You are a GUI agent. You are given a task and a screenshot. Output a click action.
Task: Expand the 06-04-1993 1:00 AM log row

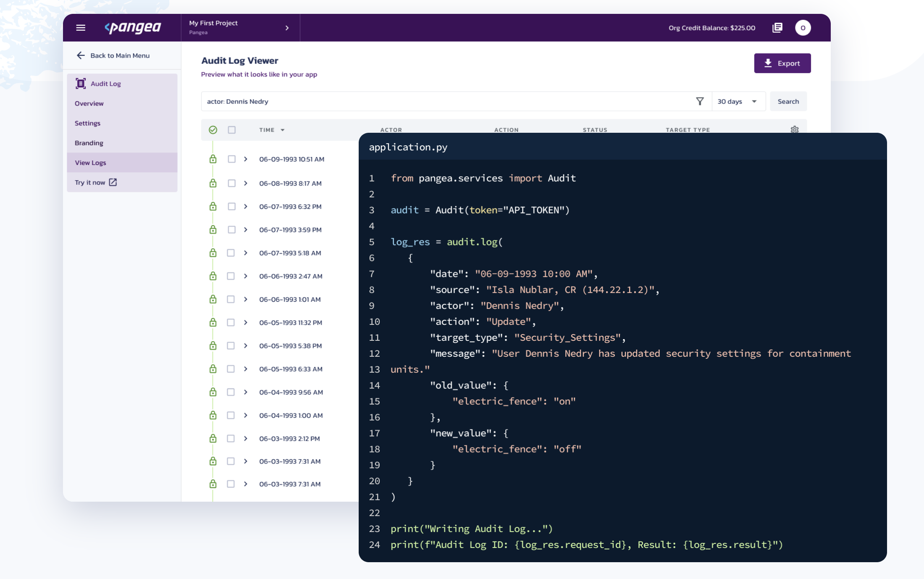(x=246, y=415)
